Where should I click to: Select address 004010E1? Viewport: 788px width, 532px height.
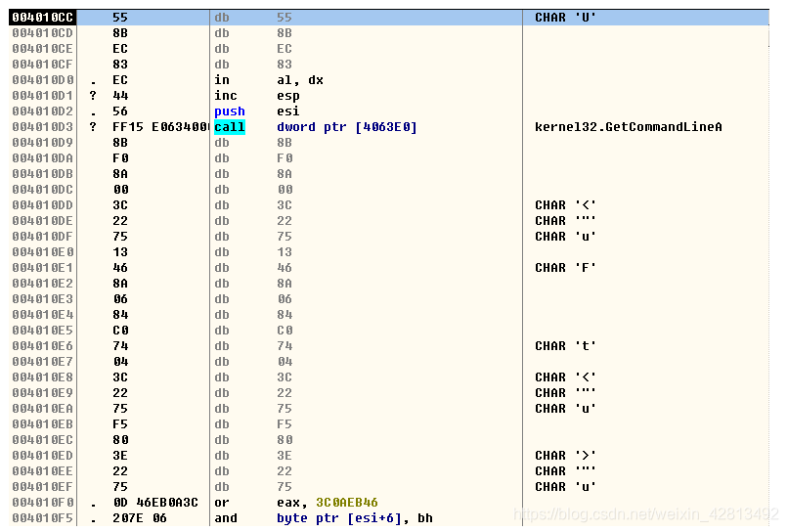[43, 268]
